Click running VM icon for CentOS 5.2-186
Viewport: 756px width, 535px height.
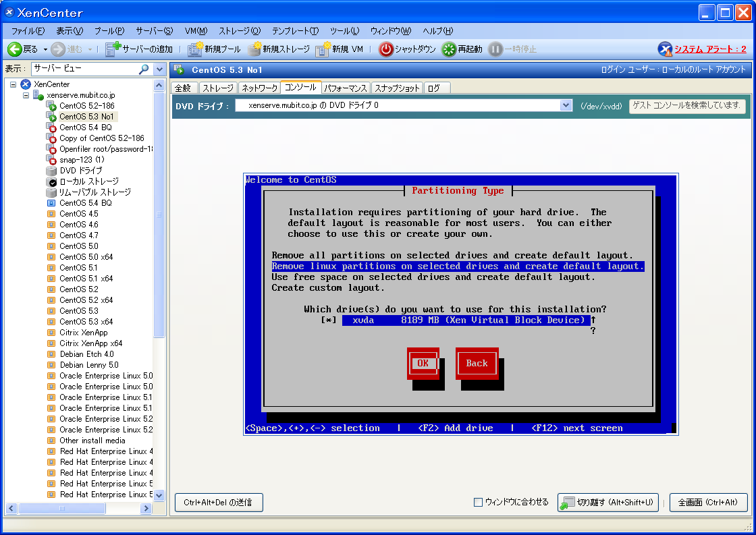(51, 105)
